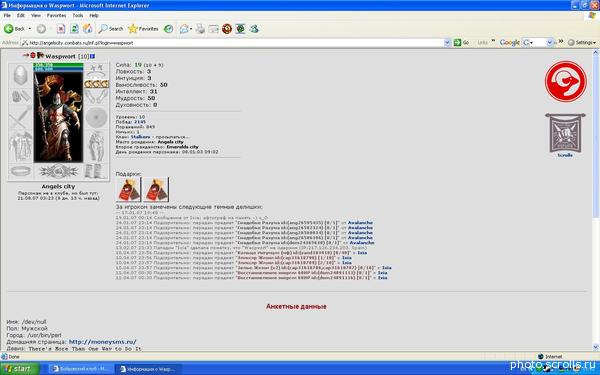
Task: Click the first gift thumbnail under Подарки
Action: click(129, 189)
